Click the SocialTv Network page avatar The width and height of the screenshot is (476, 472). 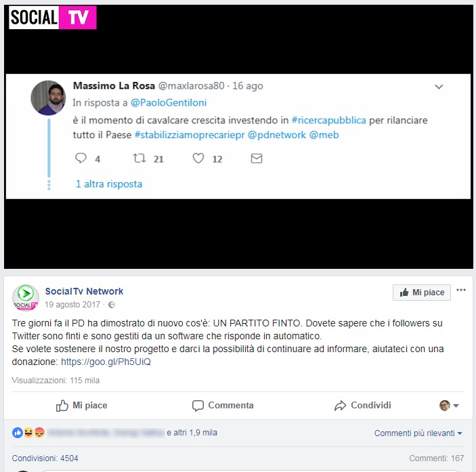(x=26, y=298)
